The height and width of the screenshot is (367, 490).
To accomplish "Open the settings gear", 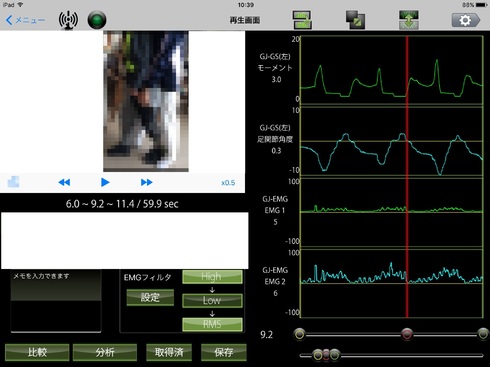I will point(466,20).
